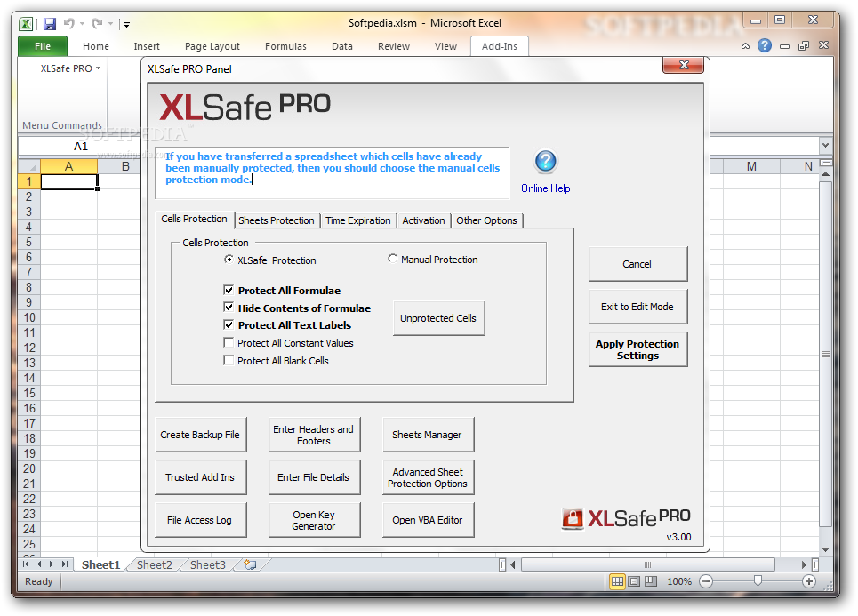Go to last sheet navigation arrow
Viewport: 858px width, 616px height.
pyautogui.click(x=65, y=564)
